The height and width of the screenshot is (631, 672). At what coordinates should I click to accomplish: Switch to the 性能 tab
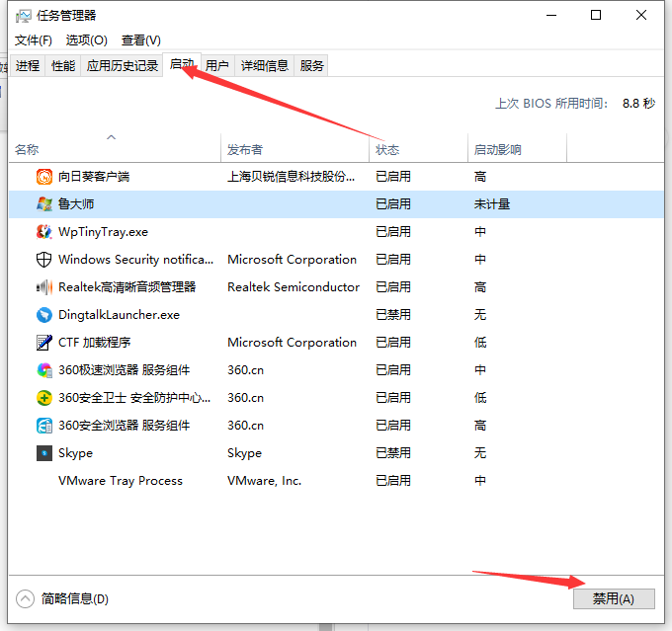pyautogui.click(x=63, y=65)
